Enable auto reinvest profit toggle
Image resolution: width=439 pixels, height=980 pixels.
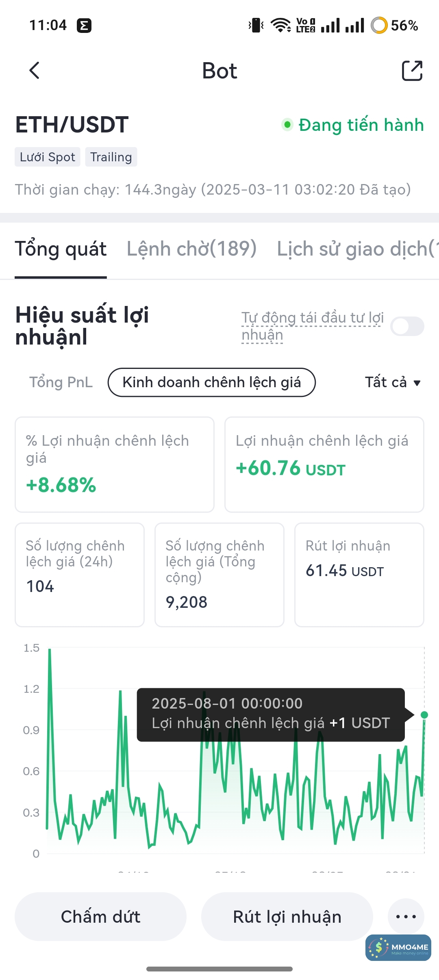[x=407, y=326]
